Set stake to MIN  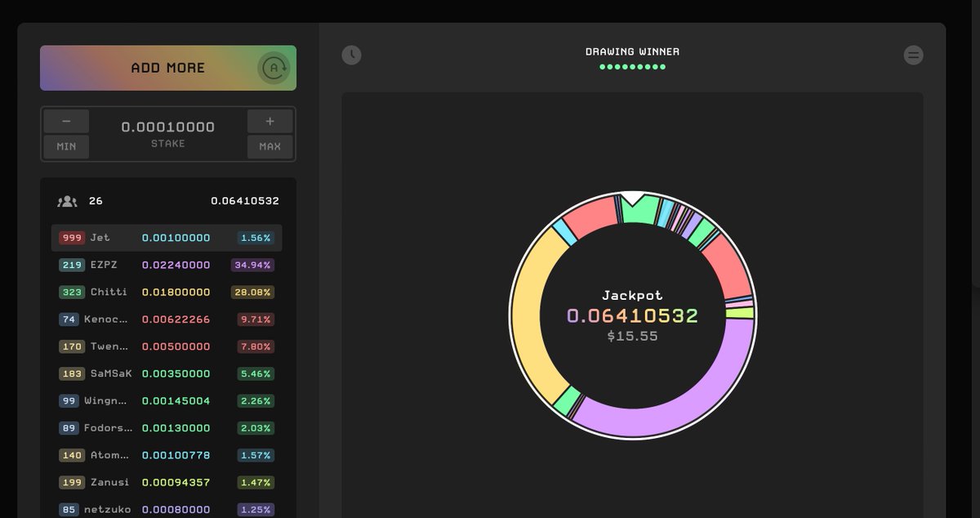pos(66,147)
